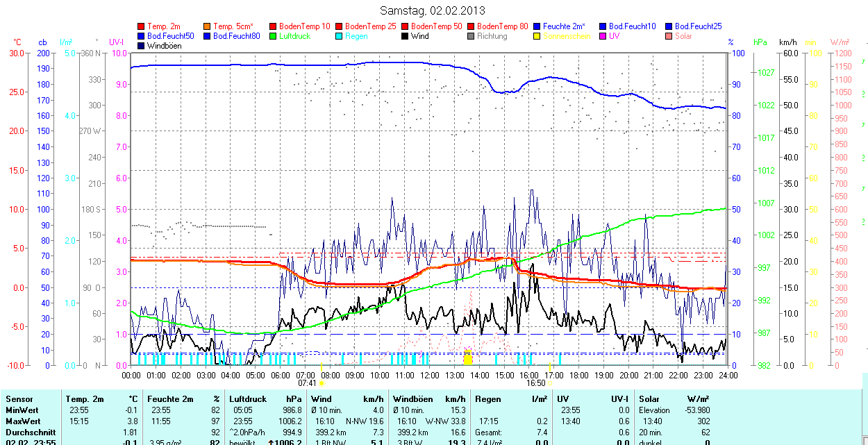The image size is (868, 445).
Task: Select the green Luftdruck legend square
Action: tap(273, 36)
